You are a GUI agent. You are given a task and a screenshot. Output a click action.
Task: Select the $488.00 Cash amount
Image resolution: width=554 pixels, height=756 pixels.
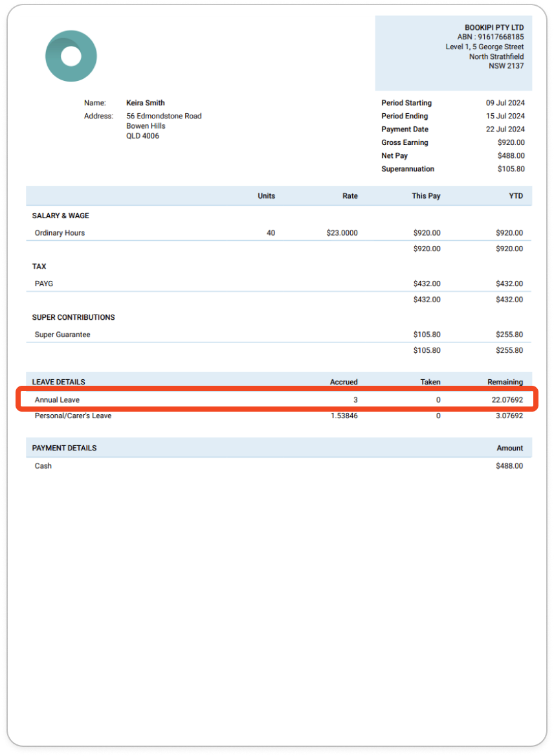(509, 466)
